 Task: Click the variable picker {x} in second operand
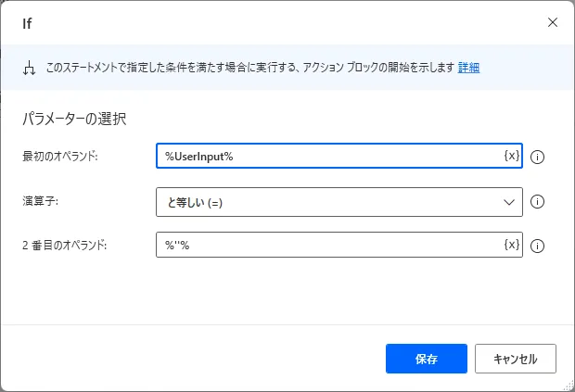tap(511, 245)
